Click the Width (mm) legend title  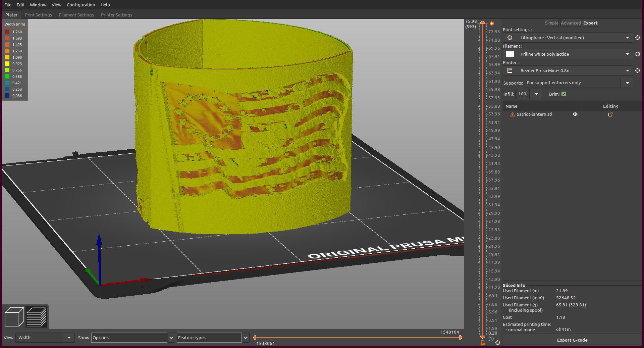pos(15,24)
